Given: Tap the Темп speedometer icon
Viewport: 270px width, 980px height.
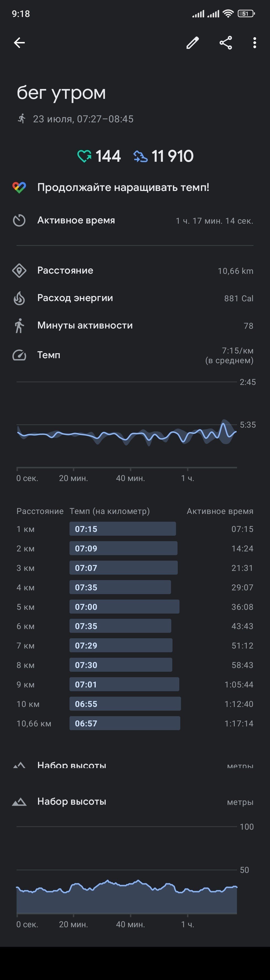Looking at the screenshot, I should click(x=19, y=355).
